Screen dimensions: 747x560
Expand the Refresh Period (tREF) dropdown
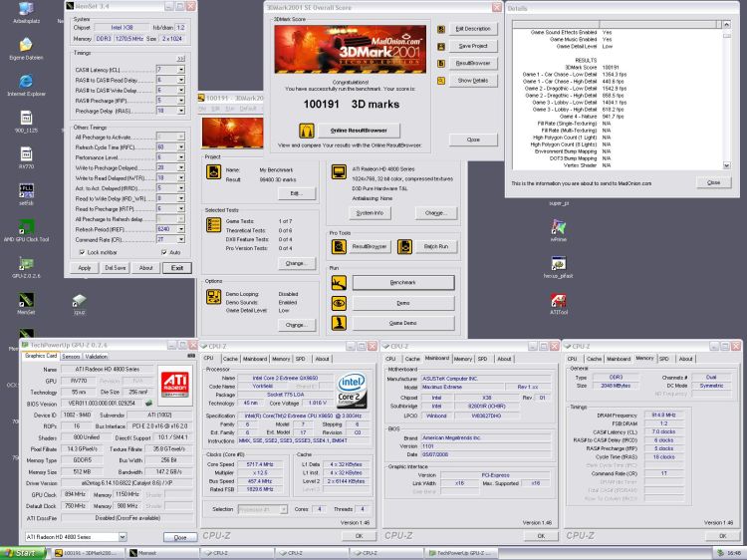tap(183, 228)
